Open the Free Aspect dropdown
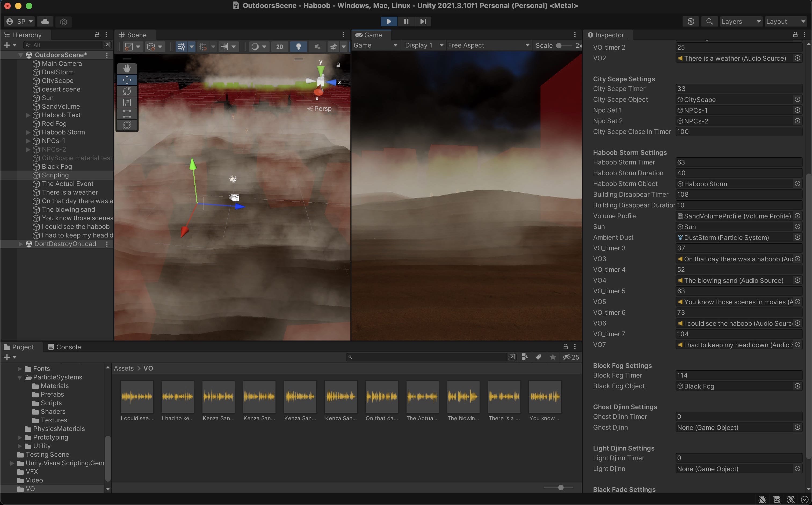The height and width of the screenshot is (505, 812). pyautogui.click(x=488, y=45)
